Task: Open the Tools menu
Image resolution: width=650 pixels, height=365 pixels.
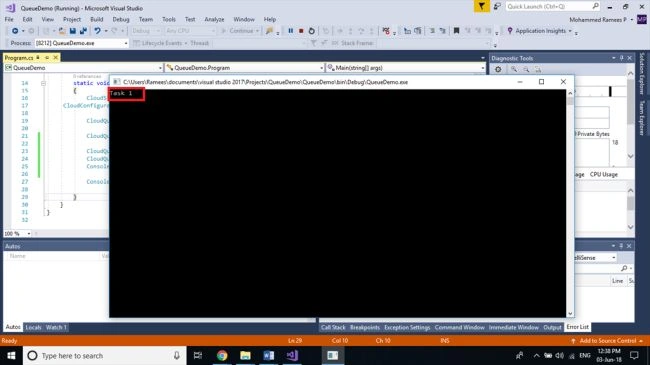Action: pos(169,19)
